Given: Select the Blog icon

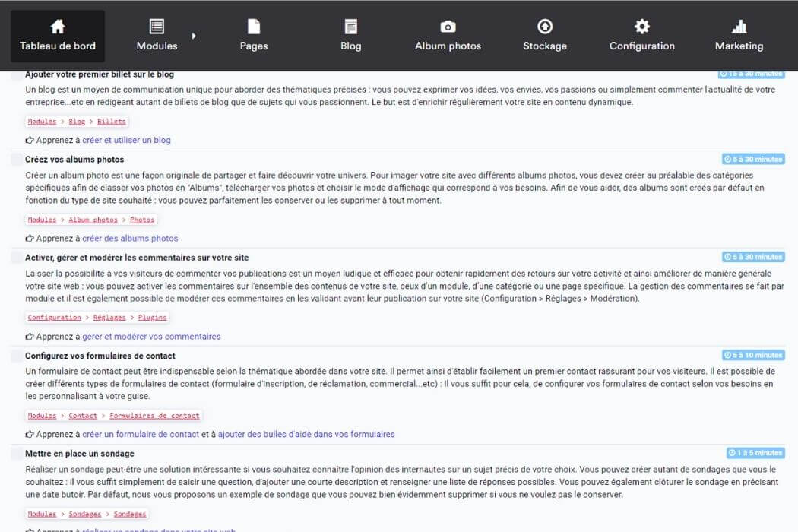Looking at the screenshot, I should [x=350, y=25].
